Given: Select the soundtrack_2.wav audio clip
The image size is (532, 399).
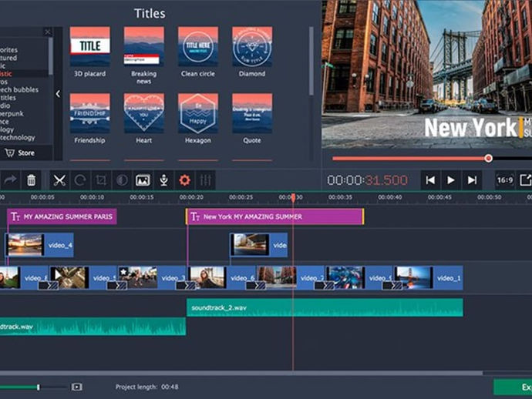Looking at the screenshot, I should (325, 307).
